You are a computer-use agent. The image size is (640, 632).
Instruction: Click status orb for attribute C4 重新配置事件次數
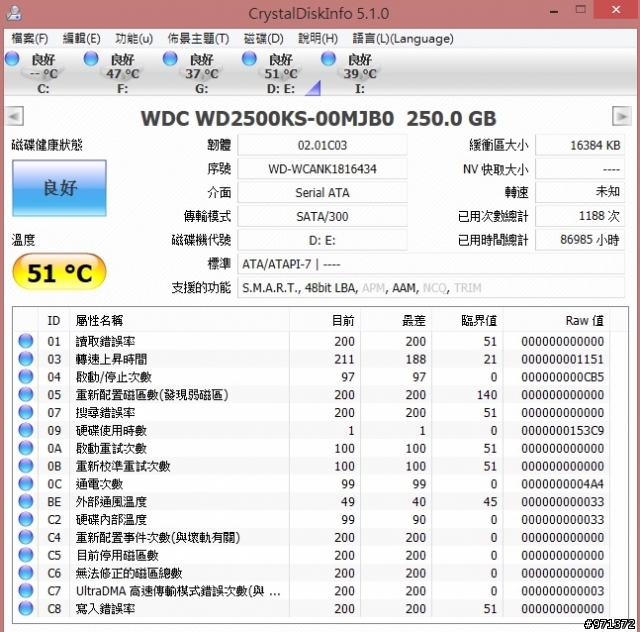pyautogui.click(x=26, y=537)
